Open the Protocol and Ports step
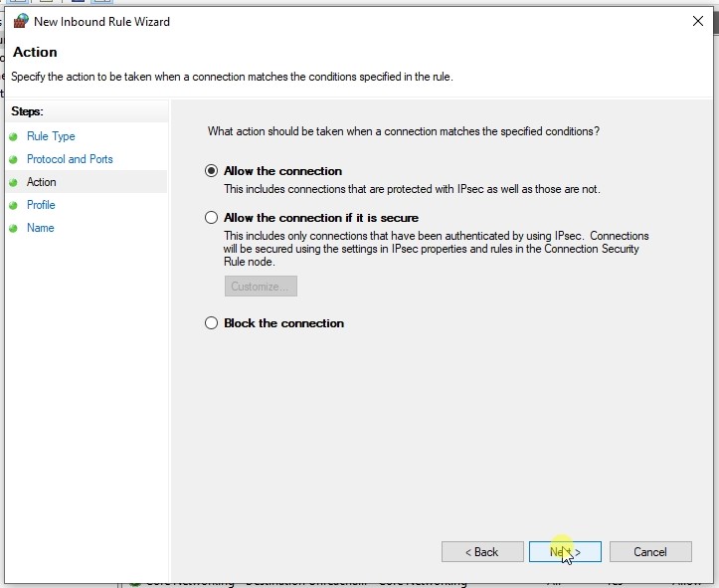This screenshot has height=588, width=719. [x=70, y=160]
